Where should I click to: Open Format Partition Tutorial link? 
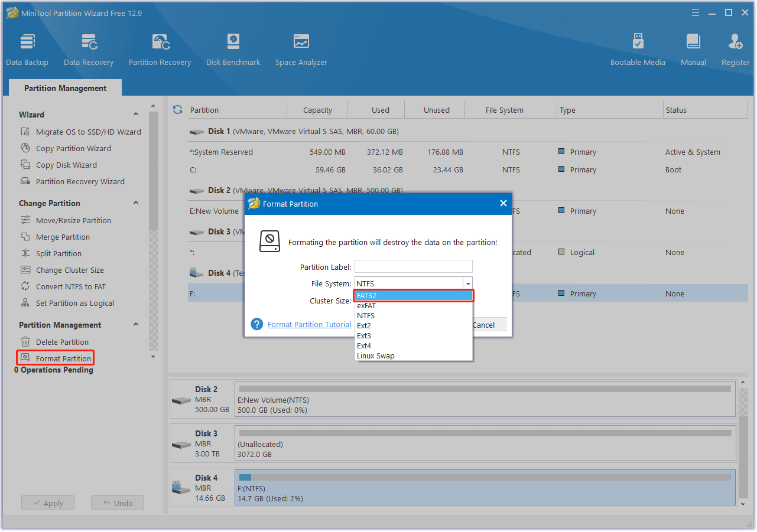coord(309,324)
